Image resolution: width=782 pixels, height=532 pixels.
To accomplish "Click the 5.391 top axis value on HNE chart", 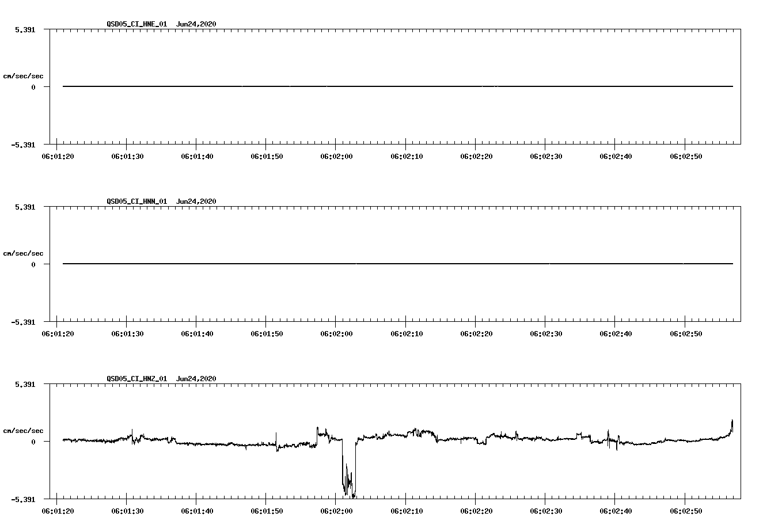I will pyautogui.click(x=26, y=29).
